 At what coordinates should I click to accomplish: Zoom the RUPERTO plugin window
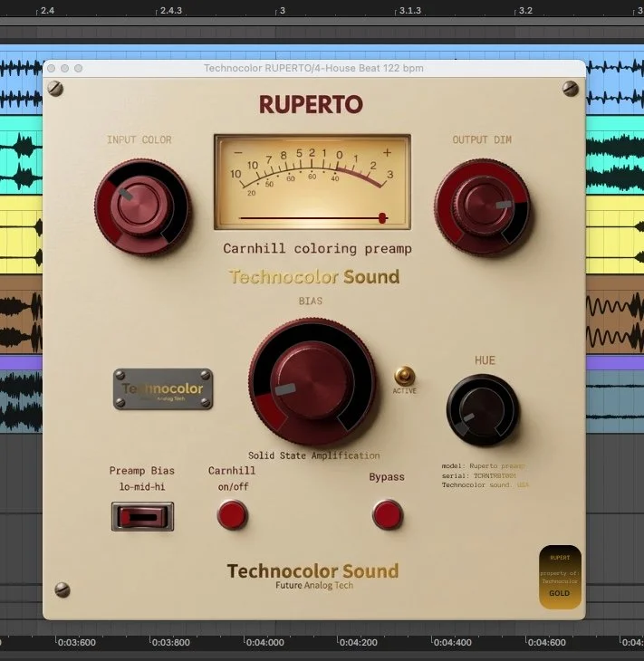[x=79, y=68]
